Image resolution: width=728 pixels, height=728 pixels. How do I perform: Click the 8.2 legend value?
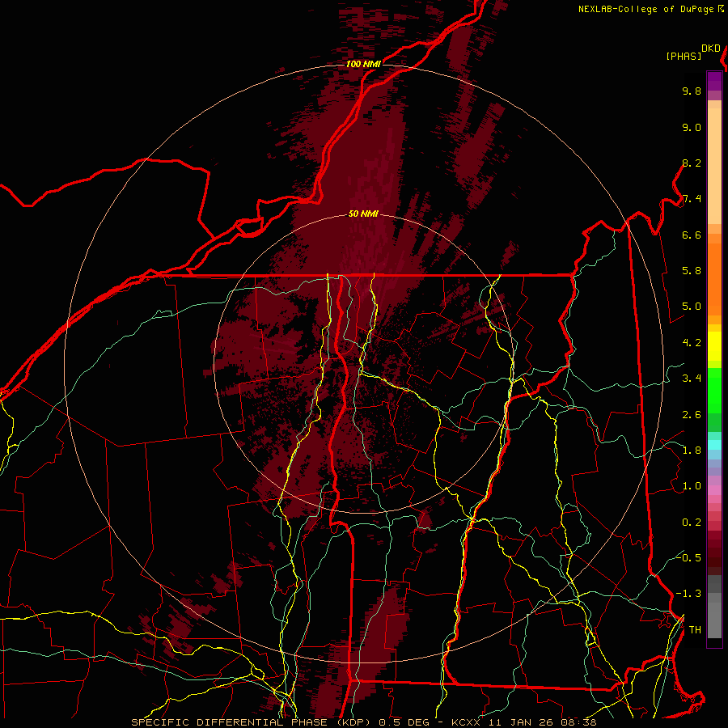(692, 163)
